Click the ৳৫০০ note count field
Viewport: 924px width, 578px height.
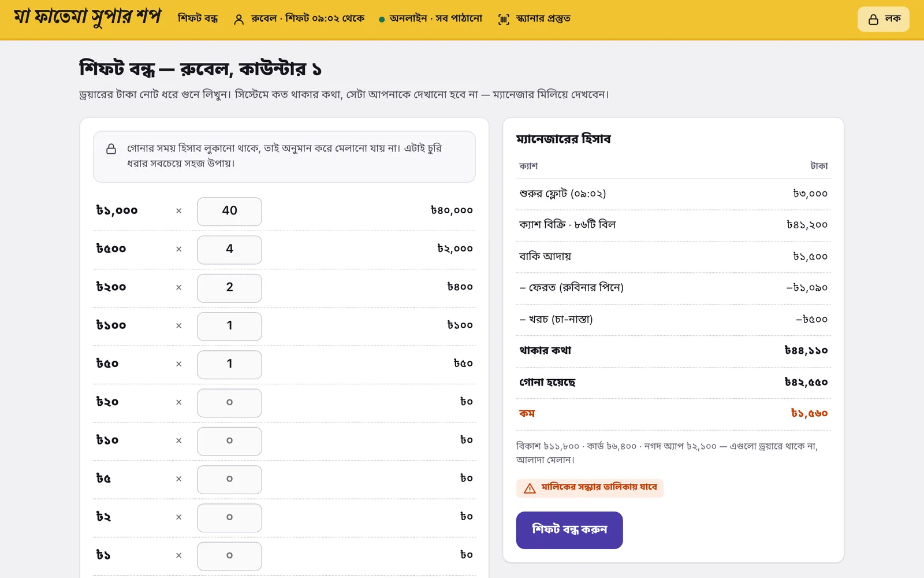(229, 250)
